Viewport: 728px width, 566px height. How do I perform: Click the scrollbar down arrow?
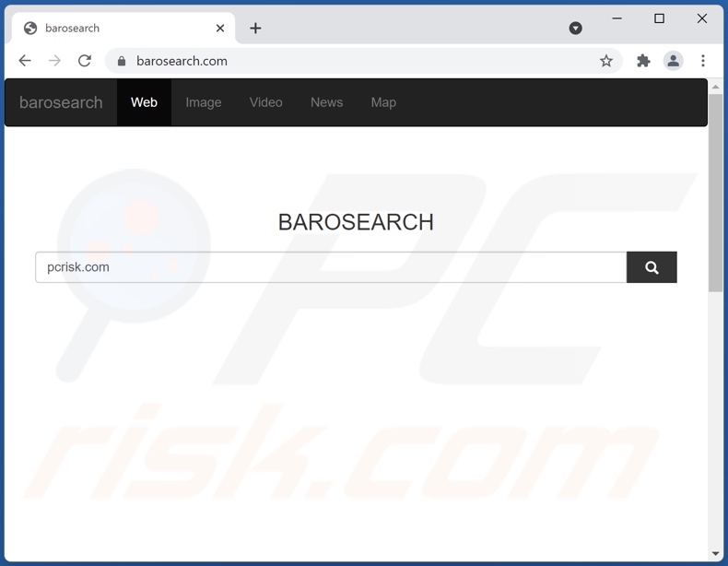(x=716, y=554)
